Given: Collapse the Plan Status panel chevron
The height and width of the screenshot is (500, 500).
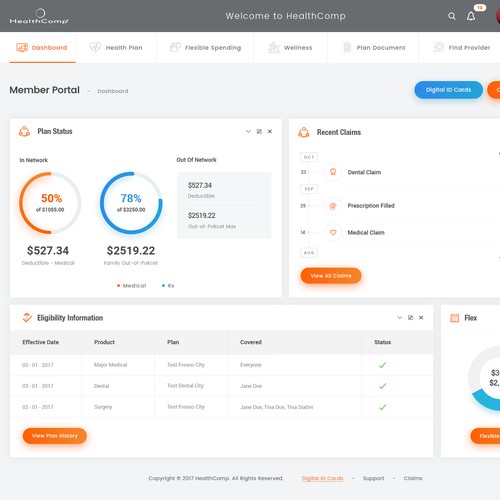Looking at the screenshot, I should [x=248, y=131].
